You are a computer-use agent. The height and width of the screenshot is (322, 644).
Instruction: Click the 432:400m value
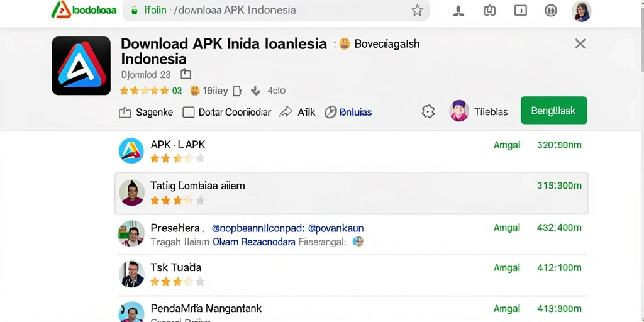tap(559, 228)
